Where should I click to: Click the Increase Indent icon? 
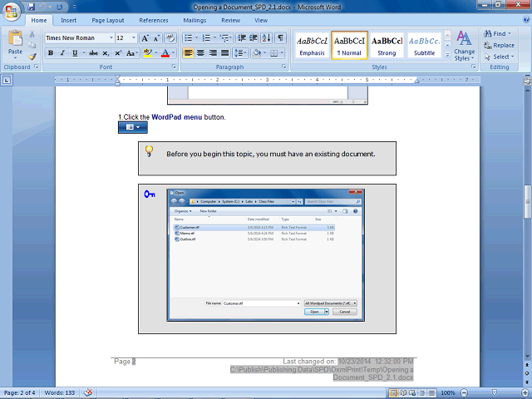(x=254, y=38)
